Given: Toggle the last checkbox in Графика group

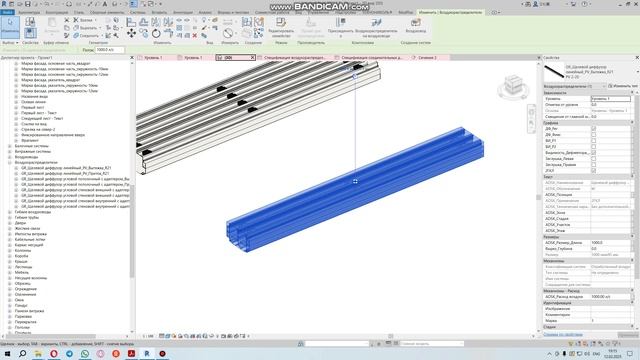Looking at the screenshot, I should pyautogui.click(x=593, y=171).
